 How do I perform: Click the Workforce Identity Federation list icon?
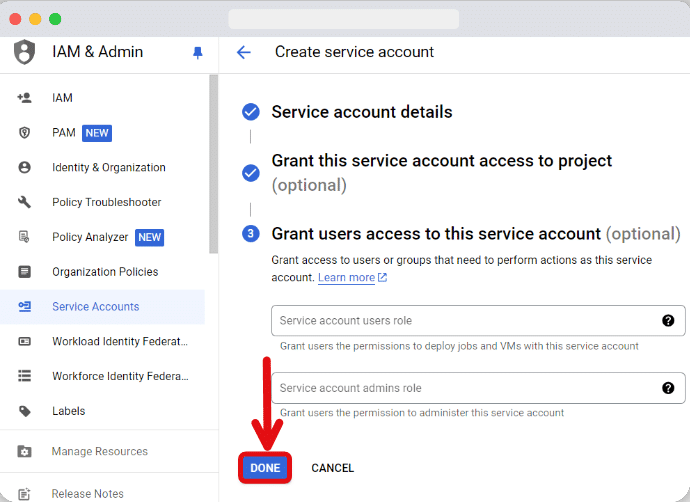[24, 376]
